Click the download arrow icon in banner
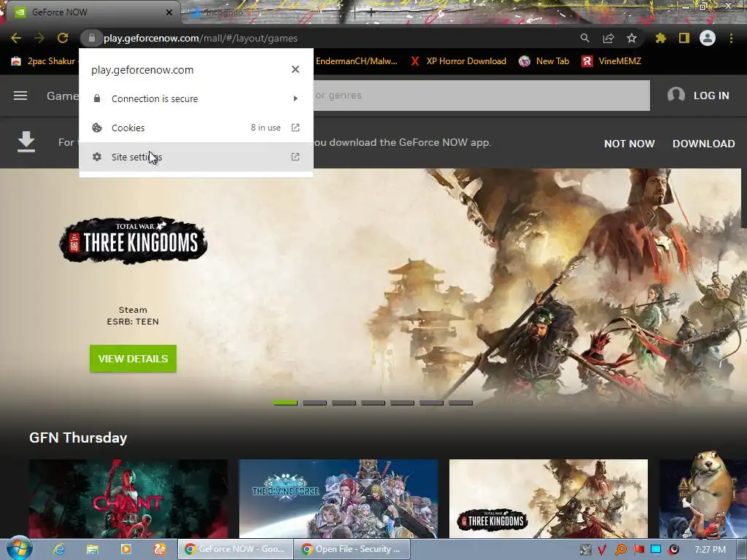This screenshot has height=560, width=747. (x=26, y=142)
